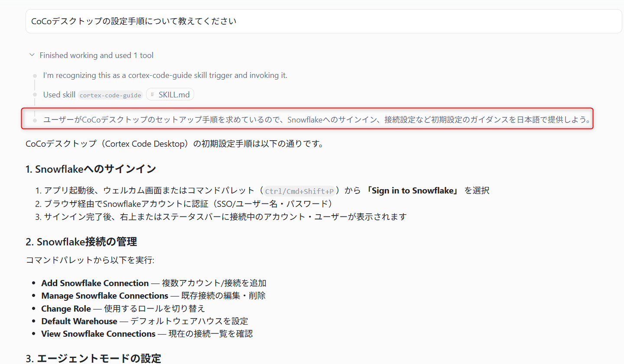The height and width of the screenshot is (364, 624).
Task: Click the 'Default Warehouse' bullet
Action: [x=145, y=321]
